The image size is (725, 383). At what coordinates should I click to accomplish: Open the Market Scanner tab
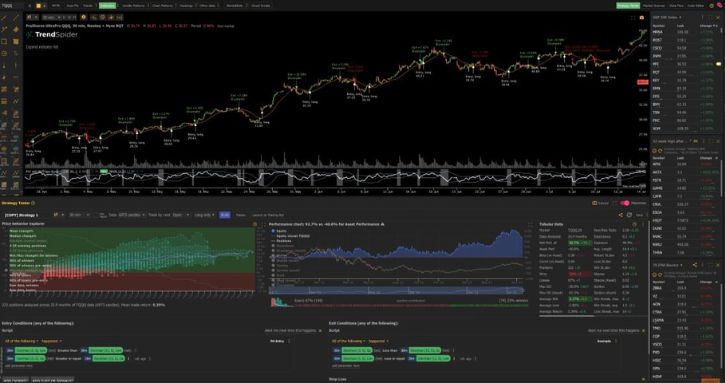point(653,6)
